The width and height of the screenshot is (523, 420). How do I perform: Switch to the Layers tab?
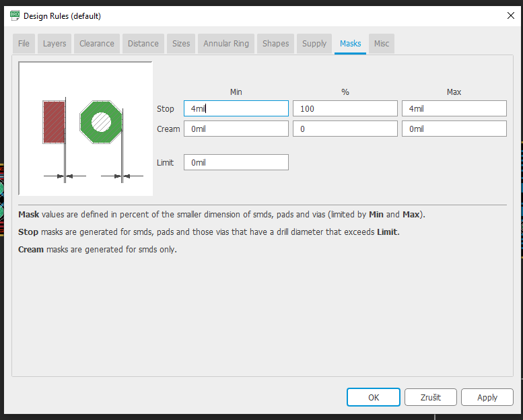click(55, 44)
